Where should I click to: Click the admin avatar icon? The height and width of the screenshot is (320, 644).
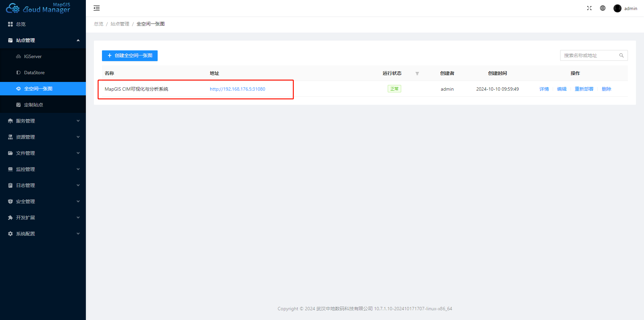click(618, 8)
